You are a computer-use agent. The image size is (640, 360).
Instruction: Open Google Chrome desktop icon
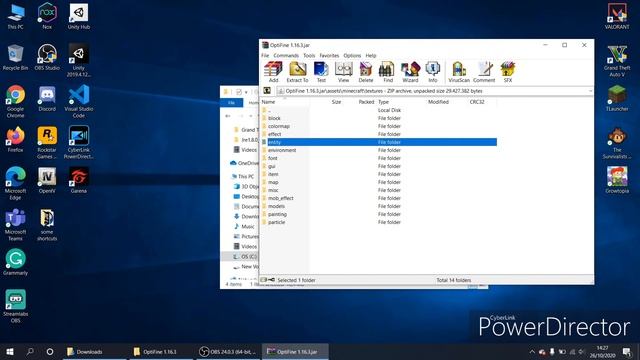point(16,101)
